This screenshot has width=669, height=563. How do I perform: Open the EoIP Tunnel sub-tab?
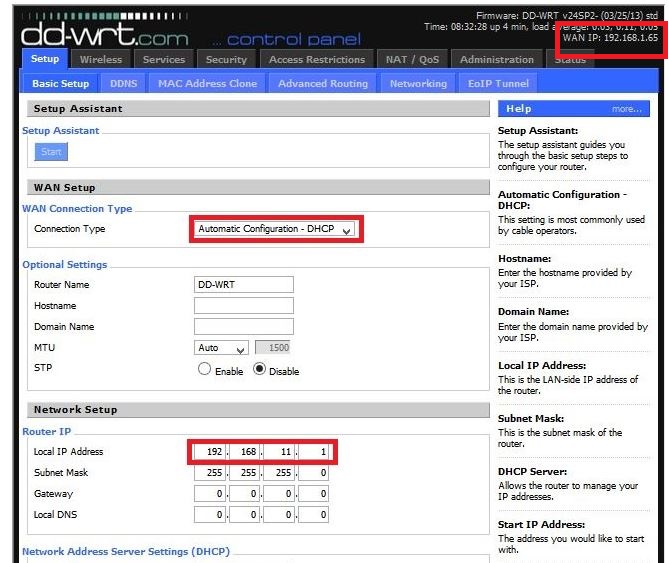pyautogui.click(x=498, y=83)
